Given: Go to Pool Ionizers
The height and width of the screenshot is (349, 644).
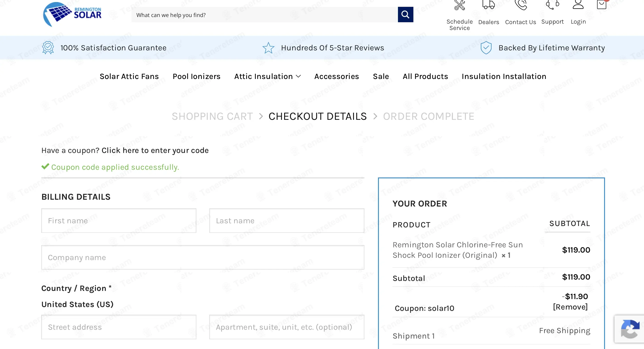Looking at the screenshot, I should pos(197,76).
